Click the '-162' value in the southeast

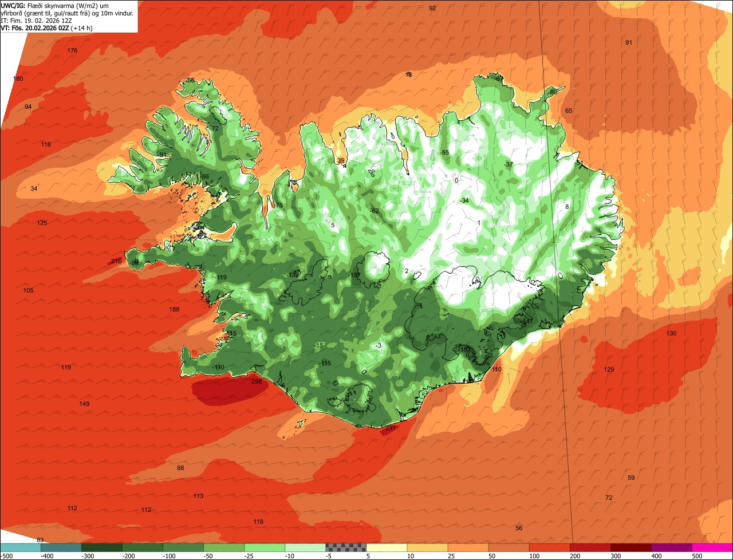[464, 349]
